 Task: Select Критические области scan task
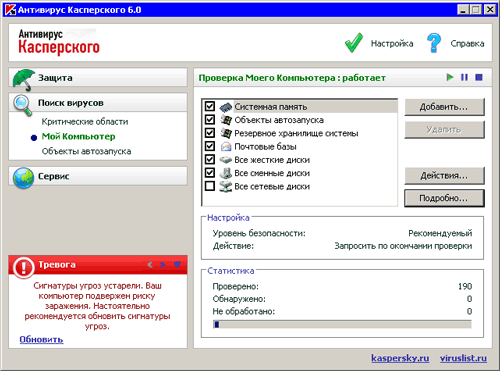(x=85, y=122)
